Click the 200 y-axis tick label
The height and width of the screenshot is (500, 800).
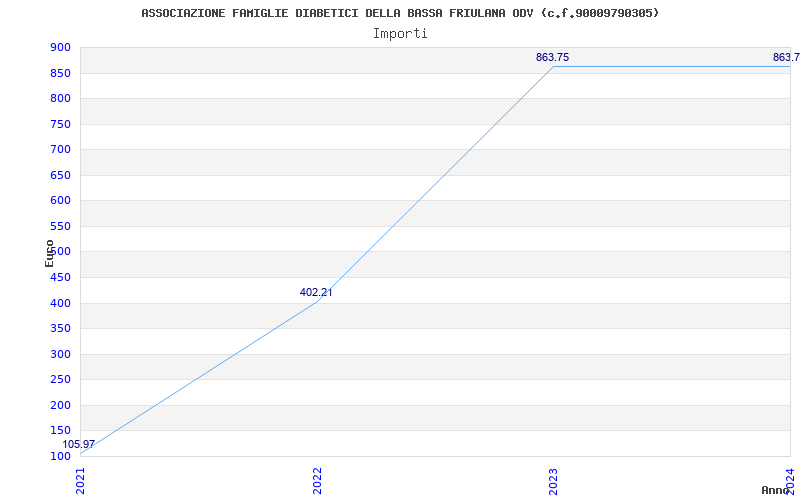pyautogui.click(x=60, y=405)
